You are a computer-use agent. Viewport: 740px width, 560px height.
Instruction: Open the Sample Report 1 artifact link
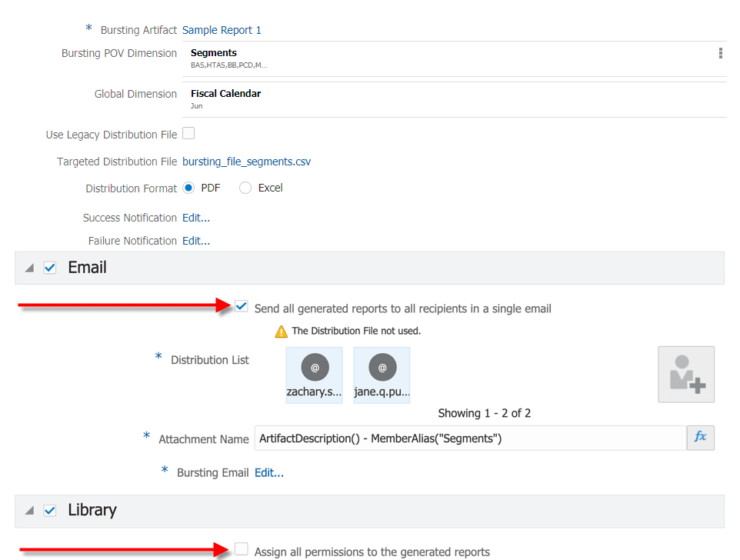coord(222,30)
